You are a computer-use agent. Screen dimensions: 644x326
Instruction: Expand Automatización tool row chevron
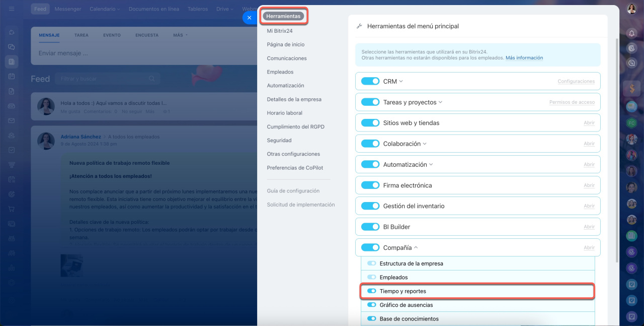pyautogui.click(x=431, y=165)
